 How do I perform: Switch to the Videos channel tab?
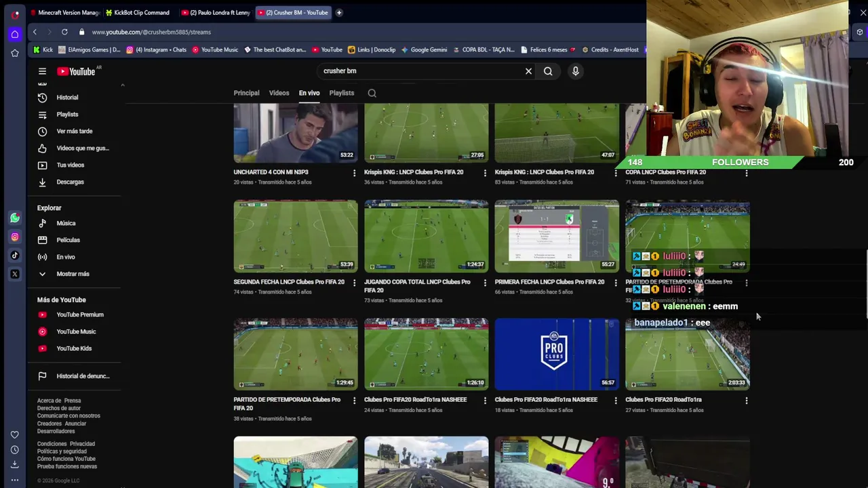(x=279, y=93)
